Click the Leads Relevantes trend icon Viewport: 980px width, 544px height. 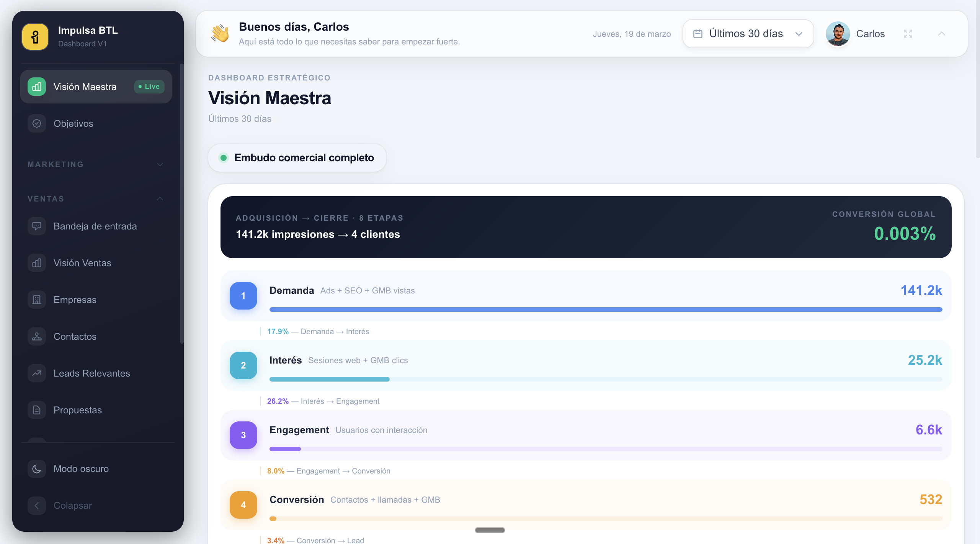point(36,373)
